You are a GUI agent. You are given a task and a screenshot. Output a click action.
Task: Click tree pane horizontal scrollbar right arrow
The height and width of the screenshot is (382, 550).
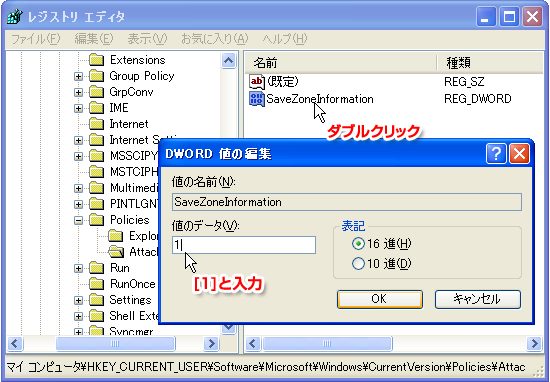(x=211, y=343)
